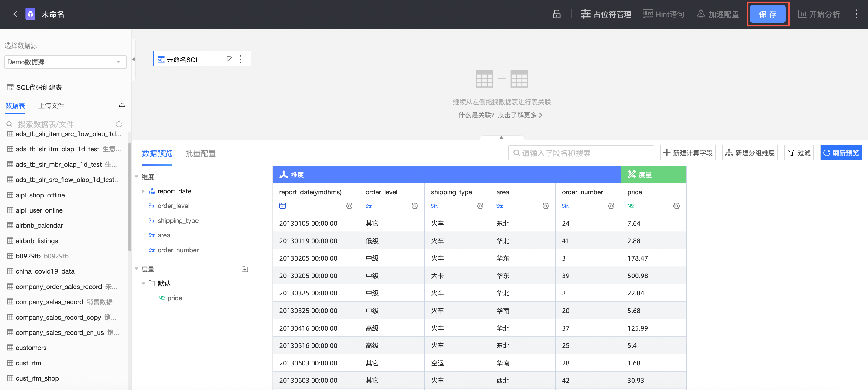This screenshot has height=390, width=868.
Task: Collapse the left panel with the arrow handle
Action: (133, 59)
